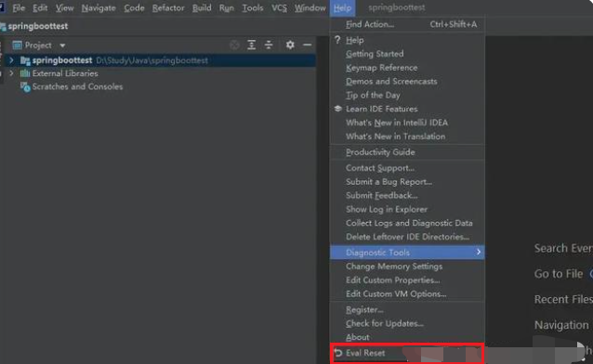Click the Learn IDE Features graduation cap icon

click(x=338, y=109)
